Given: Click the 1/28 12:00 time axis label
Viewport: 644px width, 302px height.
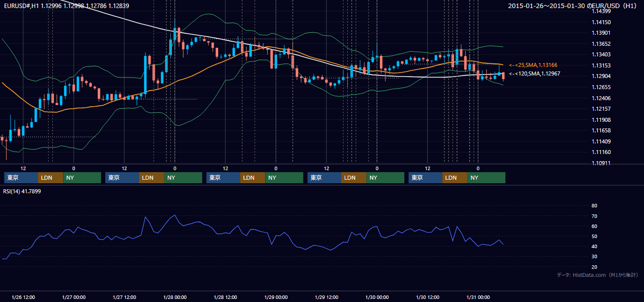Looking at the screenshot, I should coord(225,297).
